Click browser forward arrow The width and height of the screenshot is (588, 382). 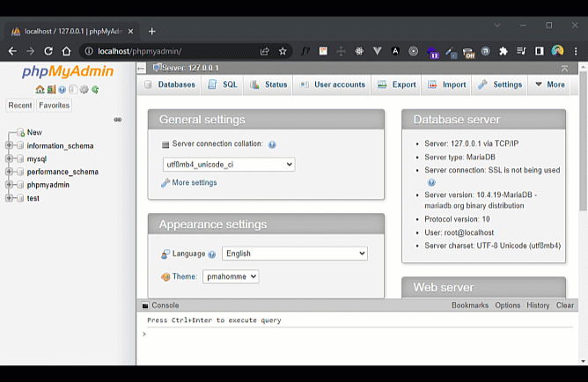pyautogui.click(x=31, y=51)
